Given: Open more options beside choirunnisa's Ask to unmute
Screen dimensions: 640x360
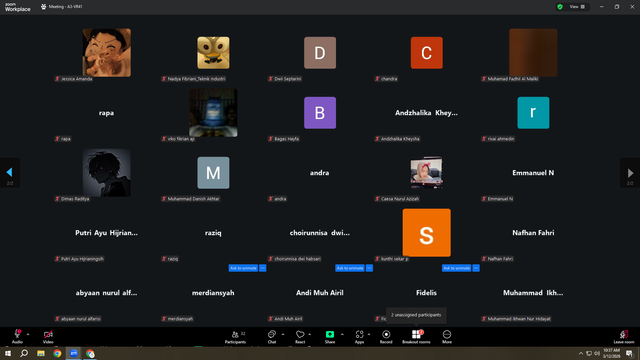Looking at the screenshot, I should 369,268.
